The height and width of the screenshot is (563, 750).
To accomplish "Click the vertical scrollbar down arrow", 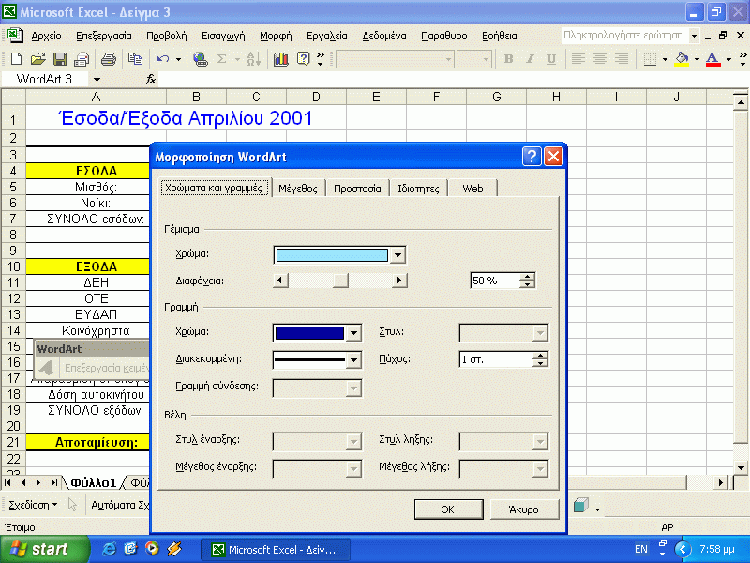I will click(740, 467).
